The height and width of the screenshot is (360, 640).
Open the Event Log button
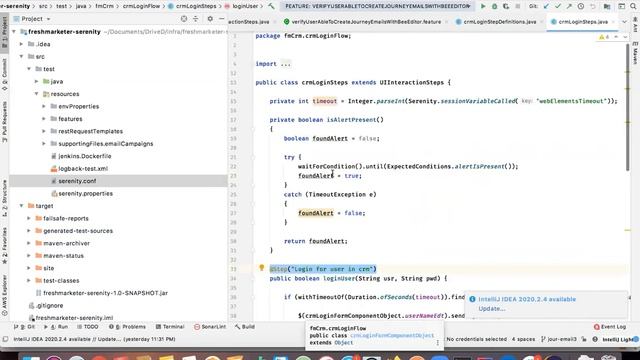point(610,327)
